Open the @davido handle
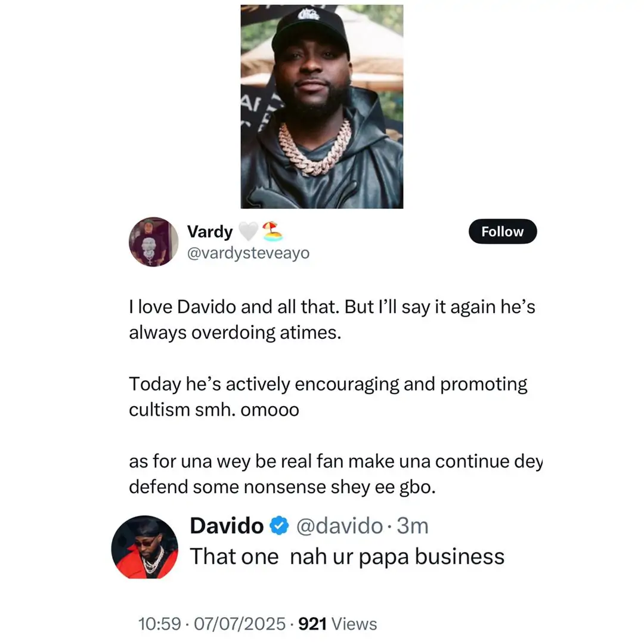 click(339, 526)
